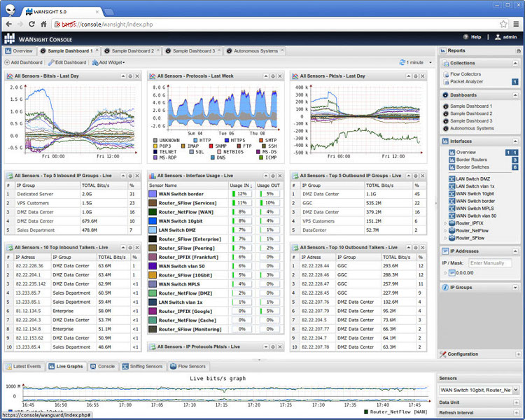Click the Configuration wrench icon
Screen dimensions: 525x420
click(x=442, y=354)
